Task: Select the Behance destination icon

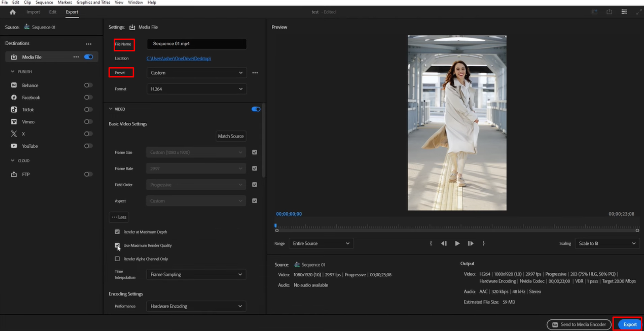Action: 14,85
